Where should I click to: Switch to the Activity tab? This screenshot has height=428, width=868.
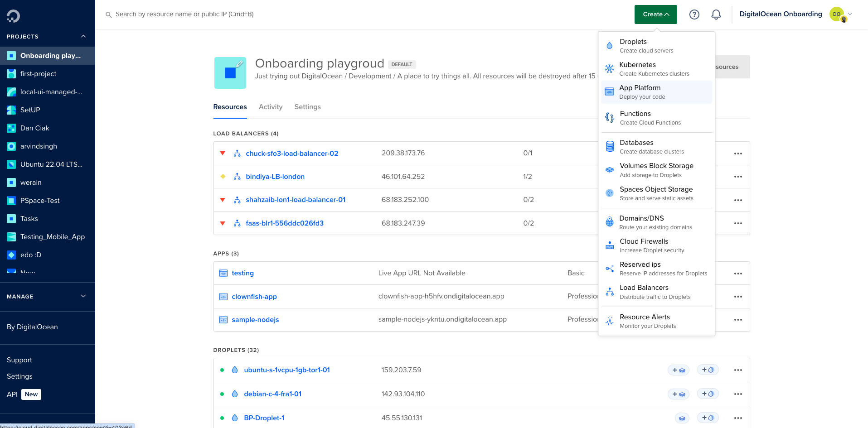270,107
